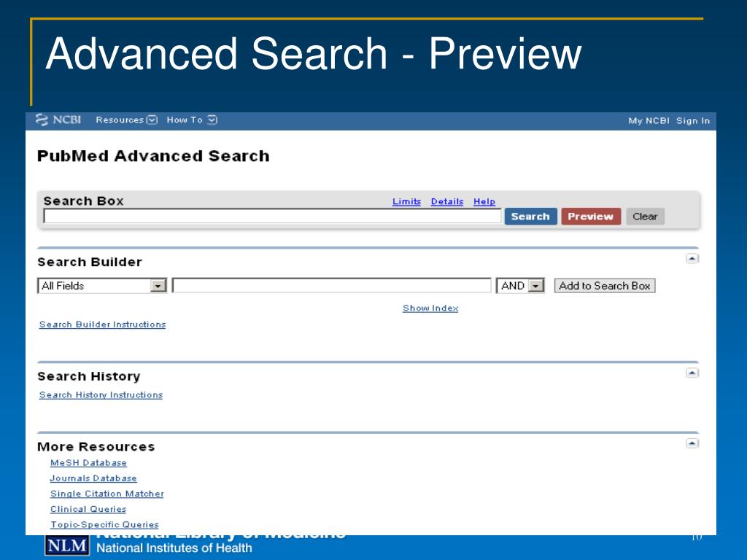Open the All Fields dropdown
The height and width of the screenshot is (560, 747).
102,286
